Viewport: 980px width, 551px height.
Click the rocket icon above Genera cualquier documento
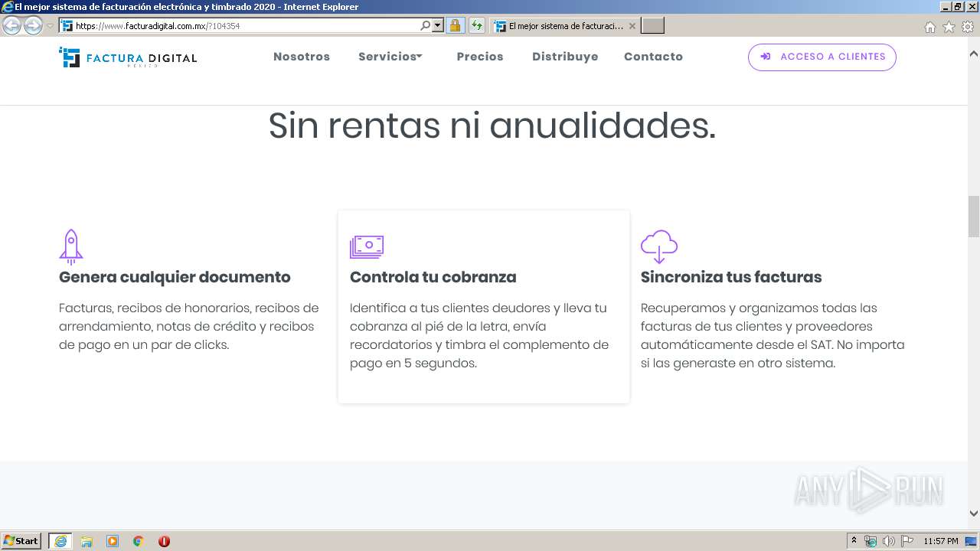click(x=70, y=246)
